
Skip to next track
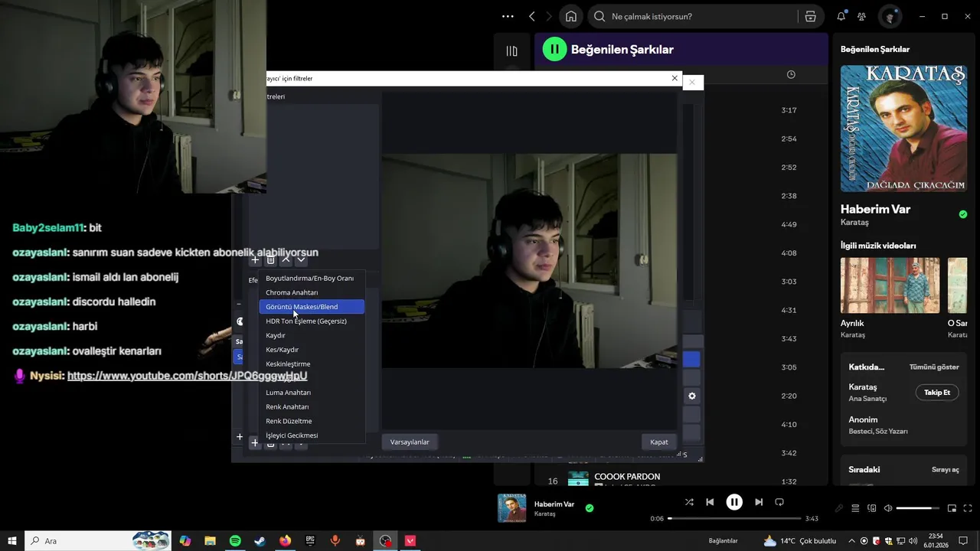point(759,502)
